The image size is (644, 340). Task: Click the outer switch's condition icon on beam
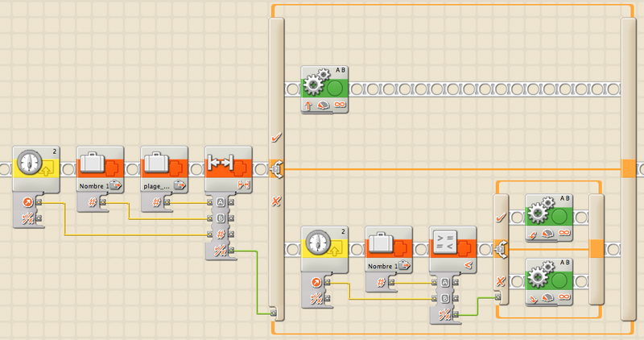(277, 169)
